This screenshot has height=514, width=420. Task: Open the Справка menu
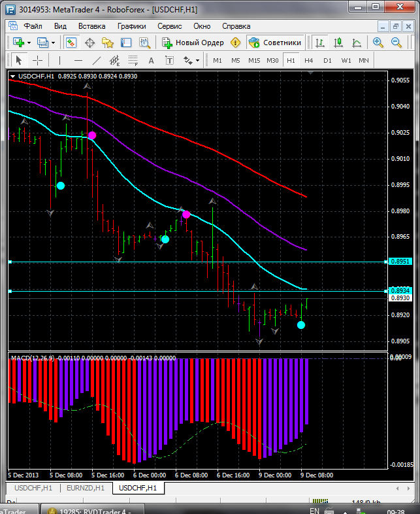236,26
